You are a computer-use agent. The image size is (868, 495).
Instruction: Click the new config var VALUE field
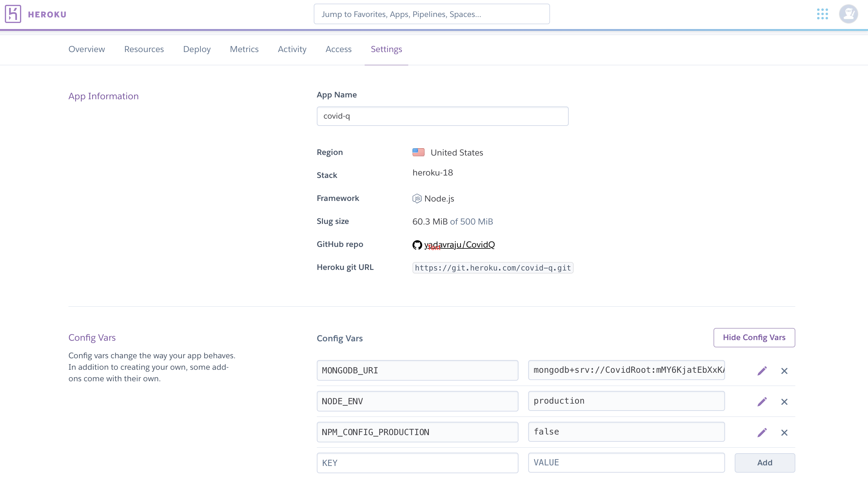(626, 463)
